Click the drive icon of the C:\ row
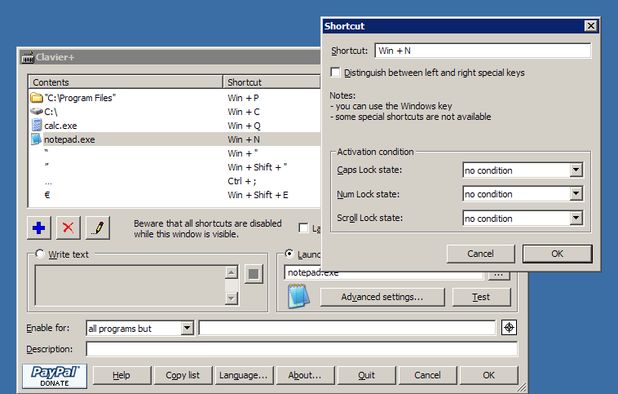Viewport: 618px width, 394px height. (37, 112)
